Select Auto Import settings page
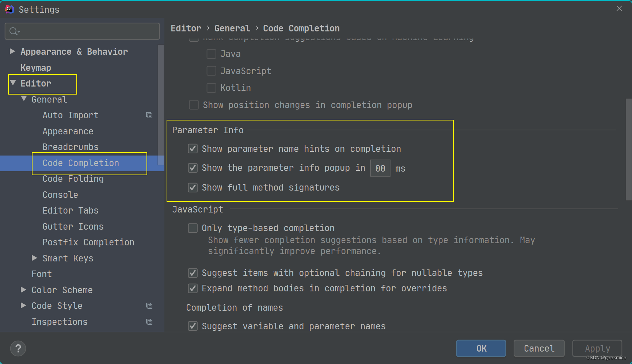The height and width of the screenshot is (364, 632). [x=71, y=115]
